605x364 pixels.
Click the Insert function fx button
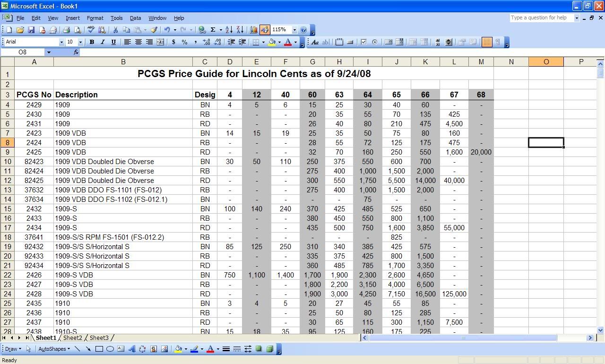[76, 52]
